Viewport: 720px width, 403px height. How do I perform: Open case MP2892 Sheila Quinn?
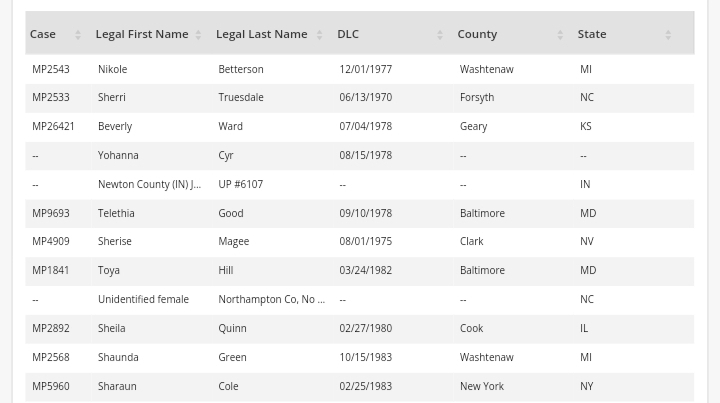(51, 329)
